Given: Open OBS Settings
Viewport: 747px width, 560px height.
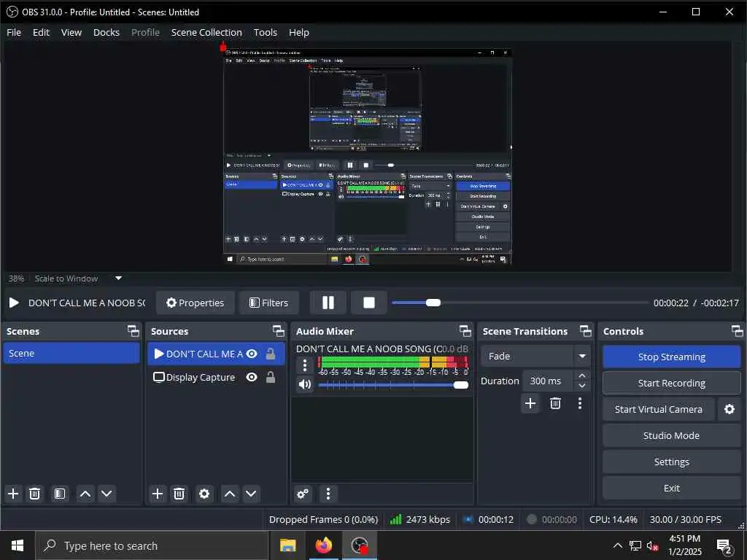Looking at the screenshot, I should tap(672, 462).
